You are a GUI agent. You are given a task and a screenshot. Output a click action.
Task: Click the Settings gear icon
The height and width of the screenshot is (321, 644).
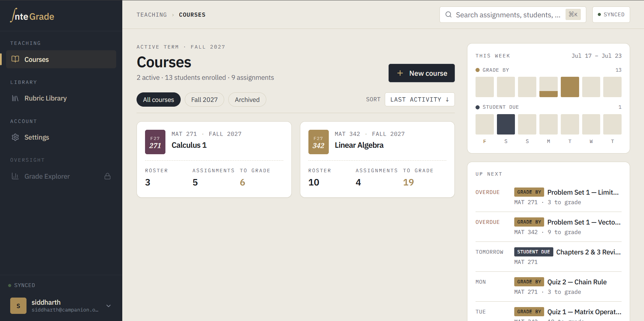coord(15,137)
